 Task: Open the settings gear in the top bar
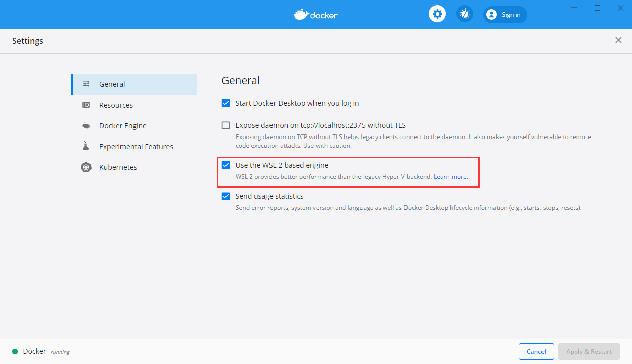tap(437, 14)
